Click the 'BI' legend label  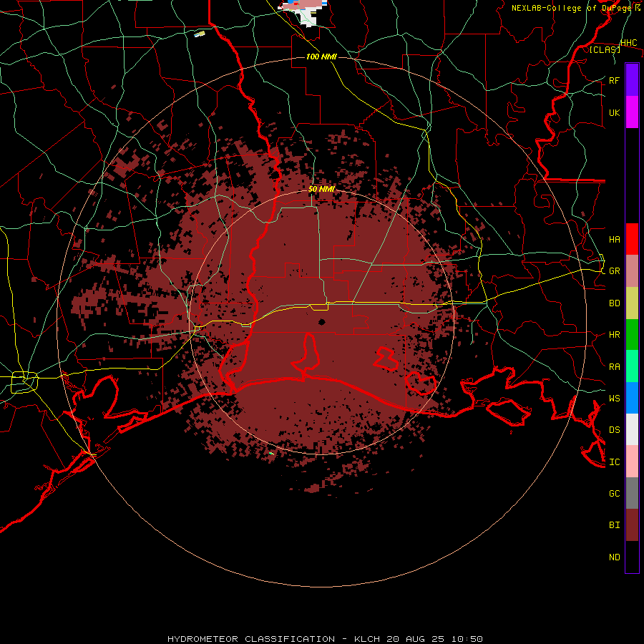point(615,525)
